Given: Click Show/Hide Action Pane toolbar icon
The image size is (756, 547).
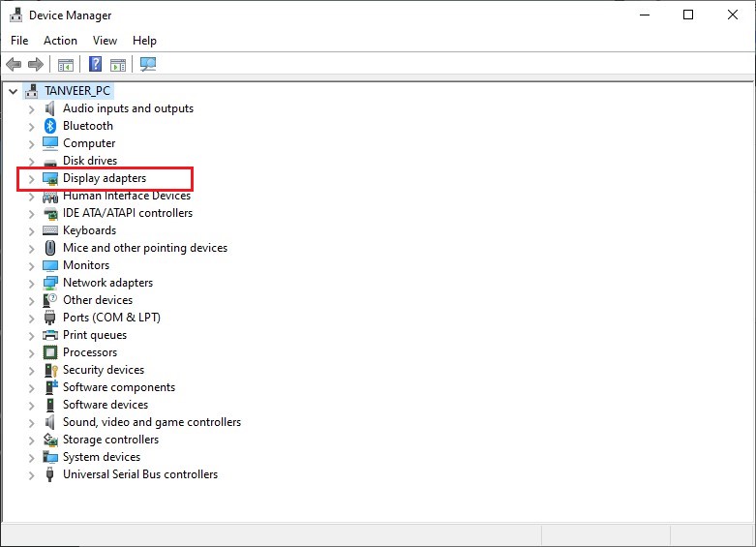Looking at the screenshot, I should point(118,64).
